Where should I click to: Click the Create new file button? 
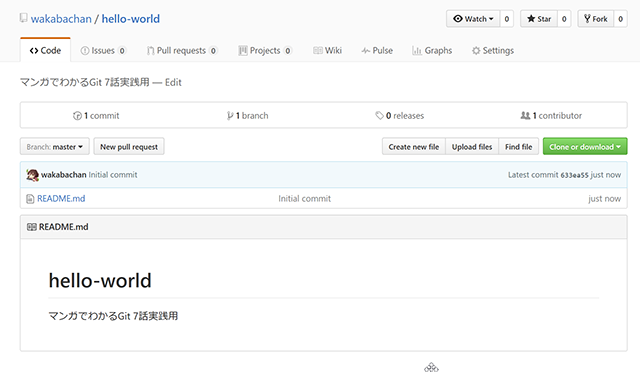tap(414, 147)
